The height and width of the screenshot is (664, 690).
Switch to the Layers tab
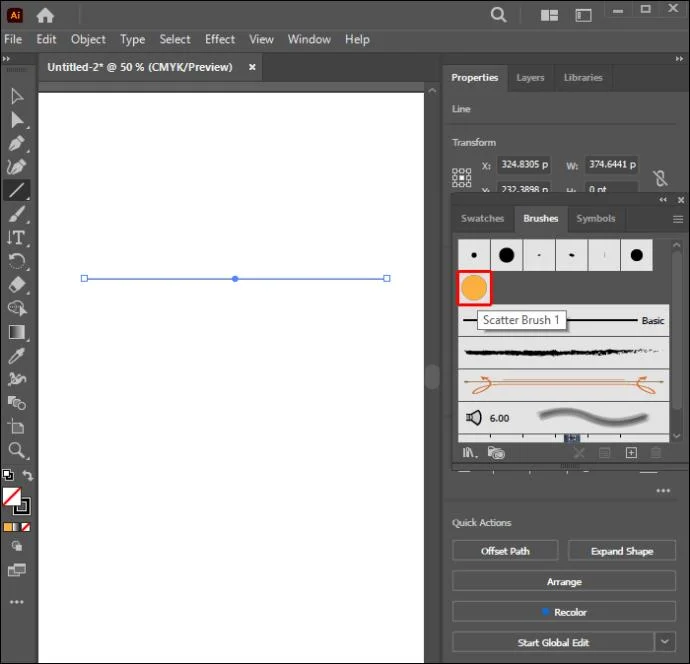pos(530,78)
